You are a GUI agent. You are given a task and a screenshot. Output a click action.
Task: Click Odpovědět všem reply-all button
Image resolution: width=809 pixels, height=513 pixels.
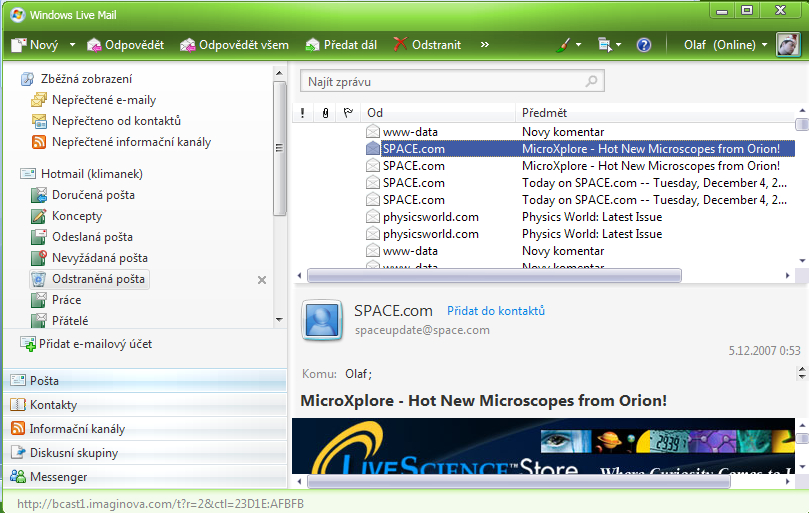coord(234,45)
